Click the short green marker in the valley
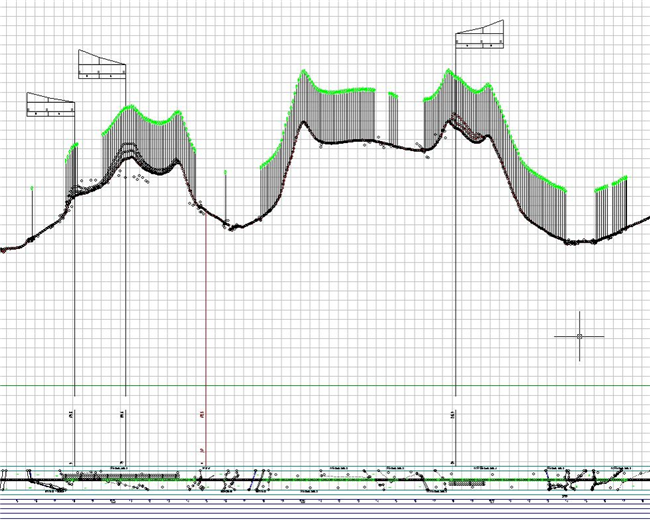This screenshot has height=524, width=650. point(225,172)
